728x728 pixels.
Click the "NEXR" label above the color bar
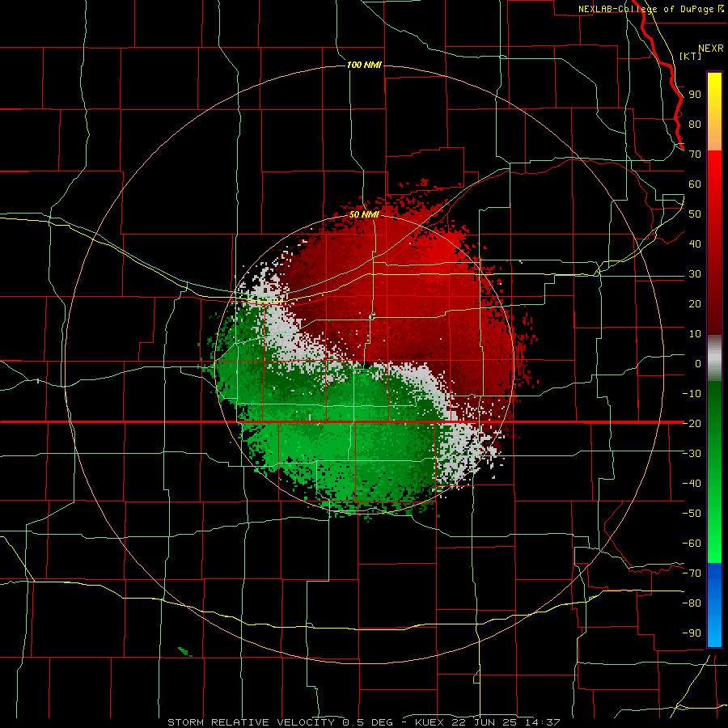(x=711, y=49)
